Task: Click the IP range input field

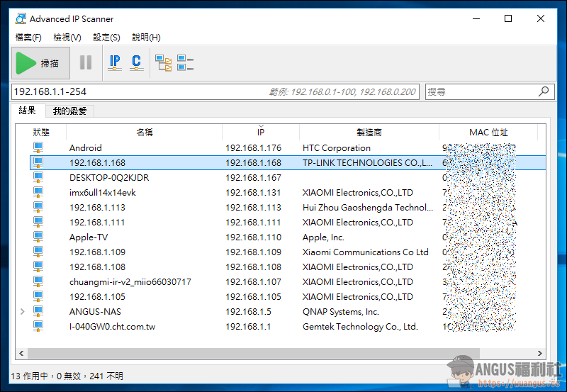Action: point(135,91)
